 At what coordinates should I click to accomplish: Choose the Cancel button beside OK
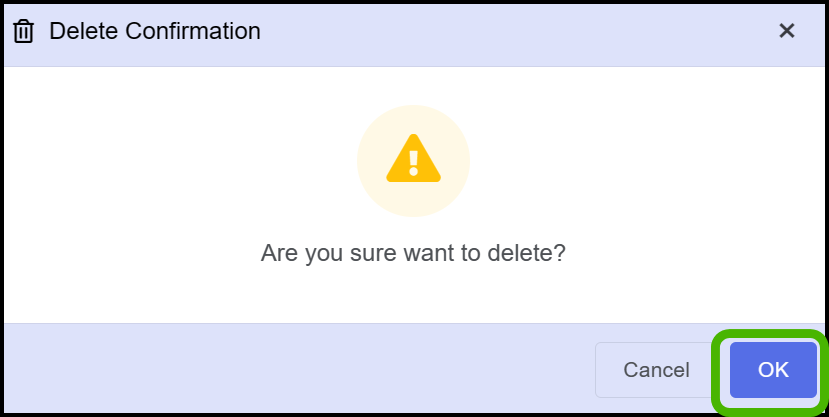tap(656, 370)
